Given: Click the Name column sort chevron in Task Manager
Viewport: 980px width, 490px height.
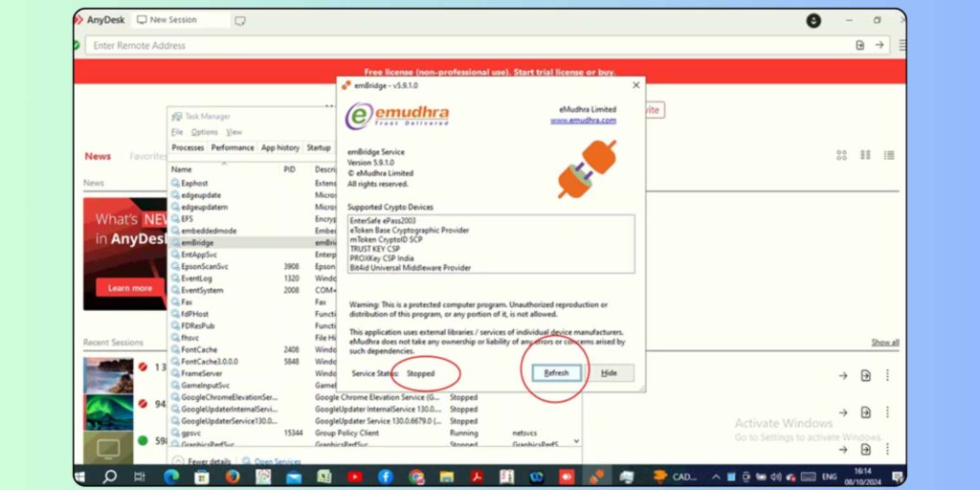Looking at the screenshot, I should coord(224,163).
